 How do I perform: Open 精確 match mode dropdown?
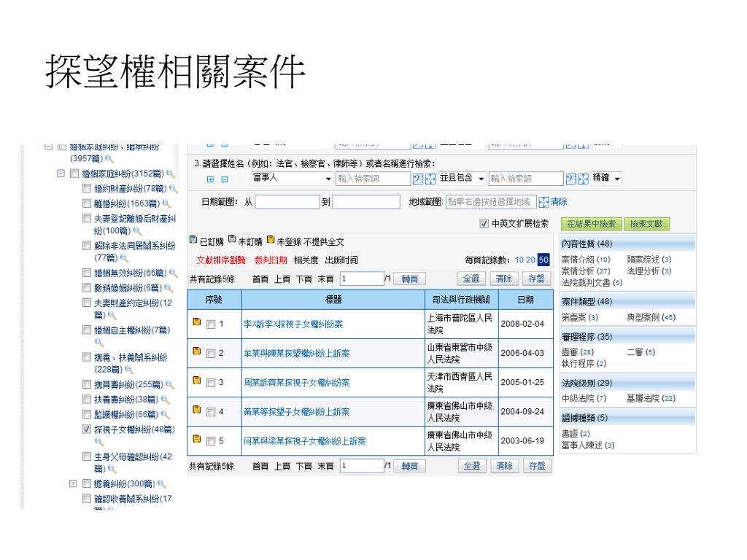606,179
